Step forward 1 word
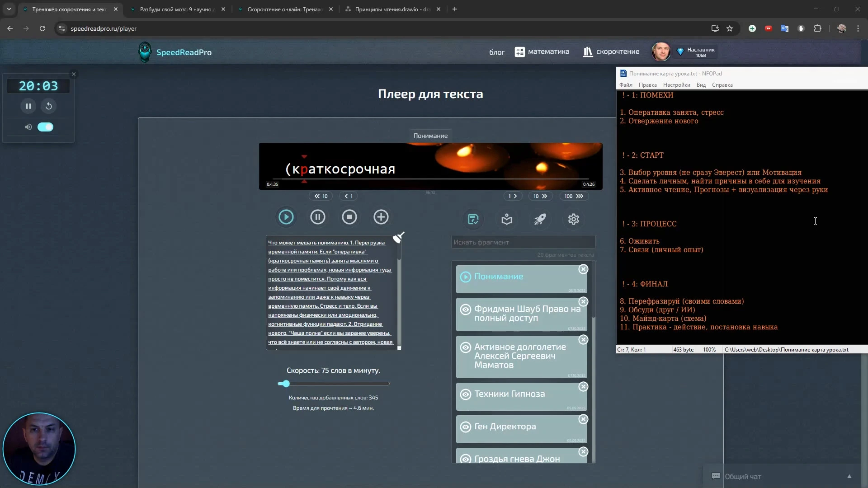 [512, 196]
